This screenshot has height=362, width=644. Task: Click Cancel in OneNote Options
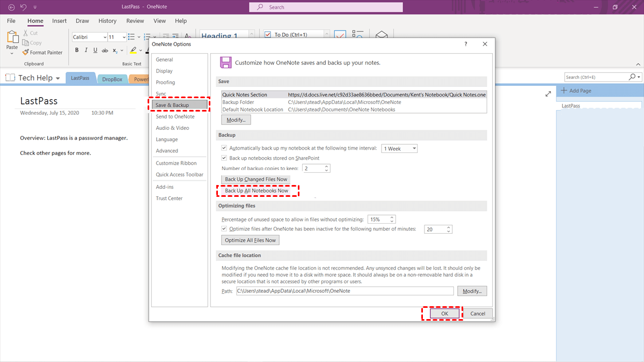pyautogui.click(x=478, y=313)
